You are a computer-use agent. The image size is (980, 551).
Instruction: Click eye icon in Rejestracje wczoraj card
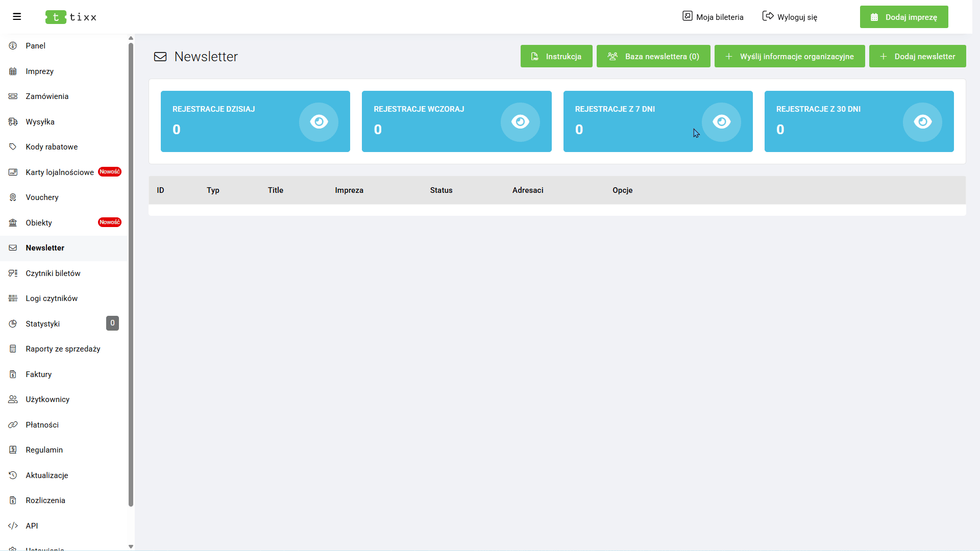(x=520, y=122)
